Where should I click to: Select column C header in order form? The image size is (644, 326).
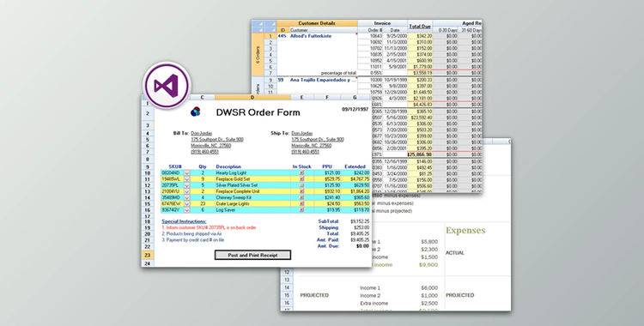pyautogui.click(x=203, y=98)
